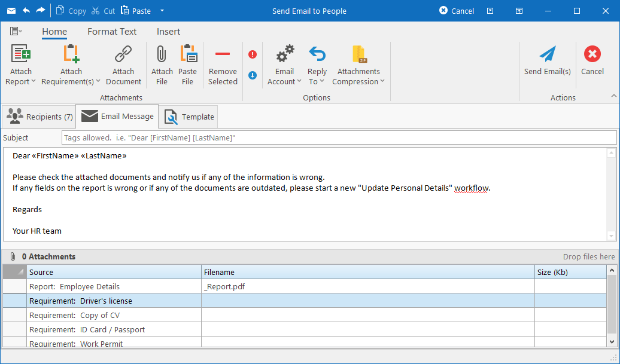Select Requirement: Driver's license row
This screenshot has width=620, height=364.
click(x=305, y=301)
